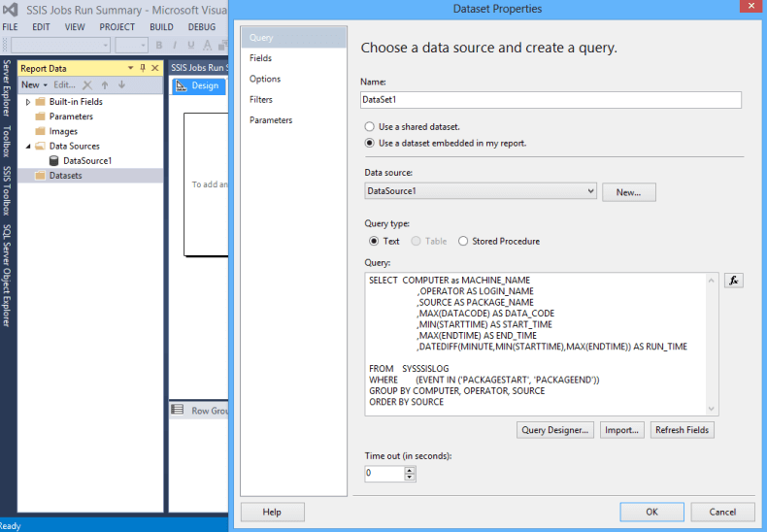Image resolution: width=767 pixels, height=532 pixels.
Task: Click the Help button
Action: (272, 512)
